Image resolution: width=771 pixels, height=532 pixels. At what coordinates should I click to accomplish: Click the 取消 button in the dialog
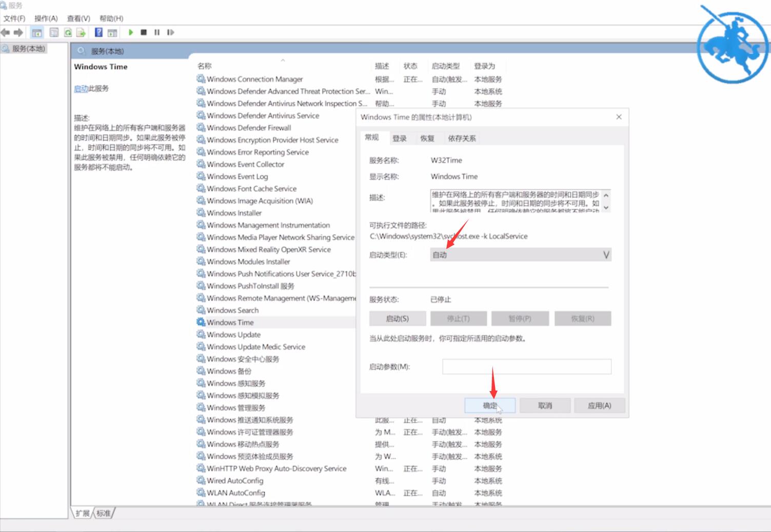(545, 405)
